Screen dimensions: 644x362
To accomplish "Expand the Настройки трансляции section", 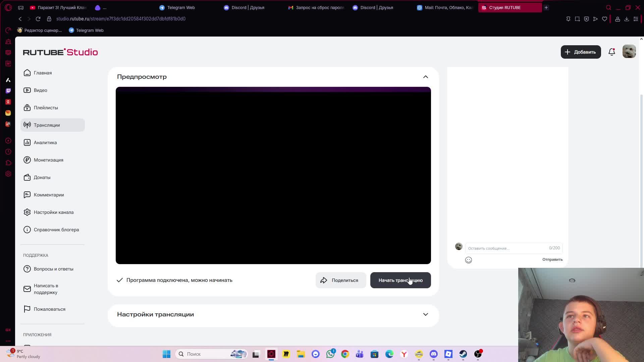I will (x=426, y=314).
